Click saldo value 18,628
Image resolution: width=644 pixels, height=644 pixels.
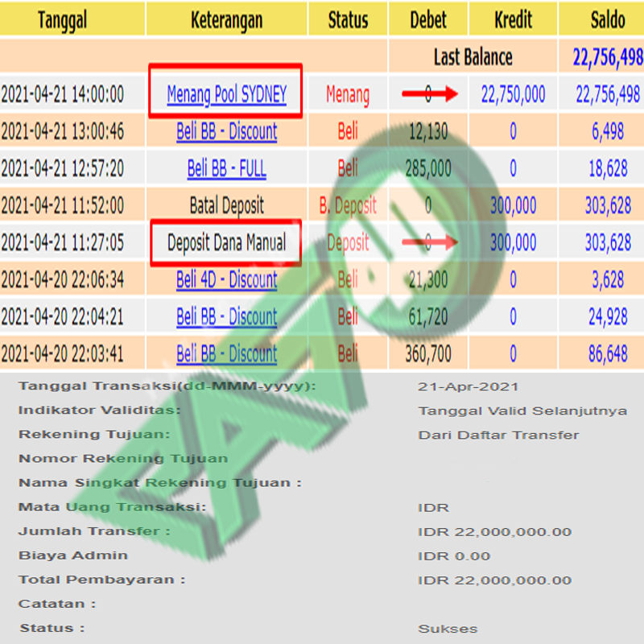(608, 168)
